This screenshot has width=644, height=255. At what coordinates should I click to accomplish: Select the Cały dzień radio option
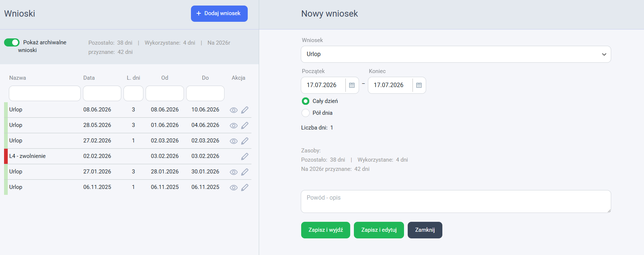point(306,101)
